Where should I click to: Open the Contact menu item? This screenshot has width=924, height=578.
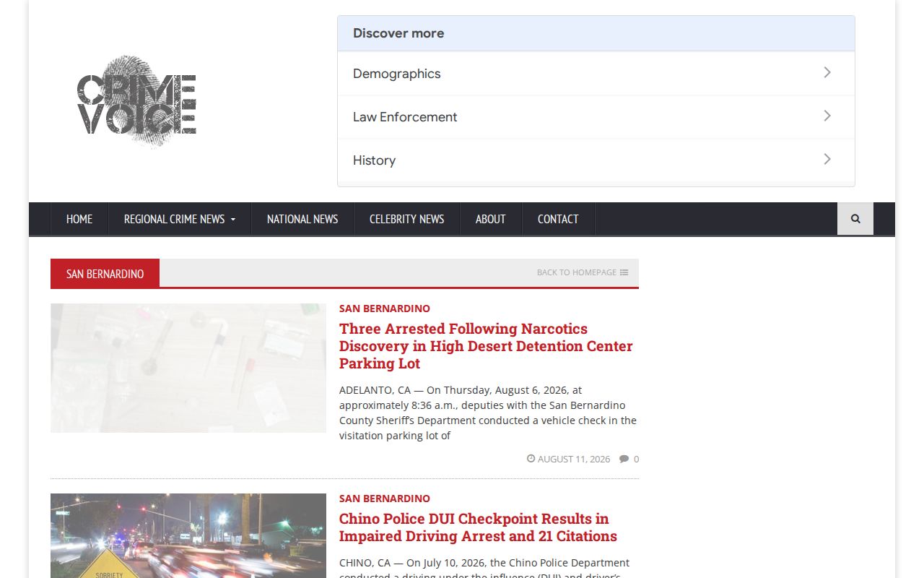[x=558, y=219]
